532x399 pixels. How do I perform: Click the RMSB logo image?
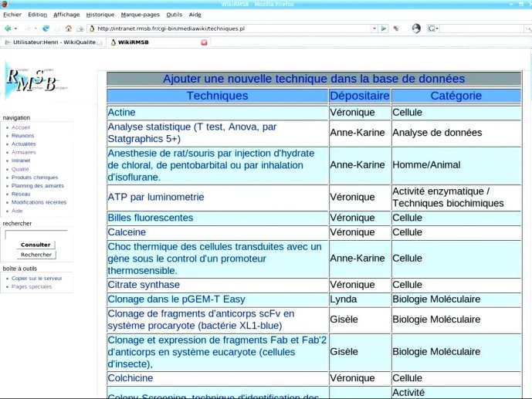pos(36,80)
